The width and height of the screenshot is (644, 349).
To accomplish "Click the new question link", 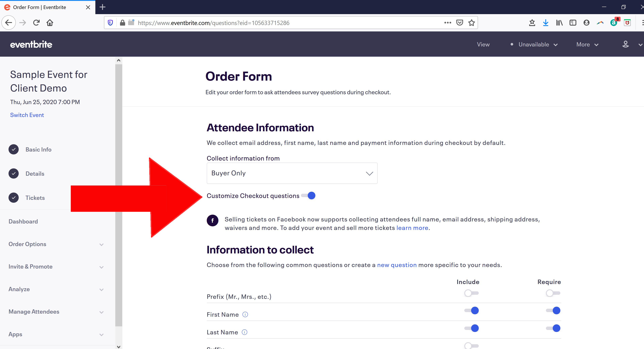I will pyautogui.click(x=397, y=265).
